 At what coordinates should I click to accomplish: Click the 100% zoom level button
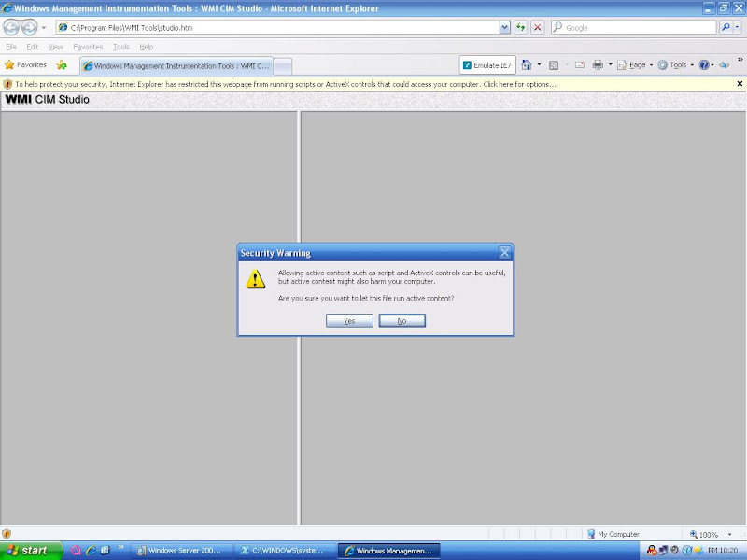coord(704,534)
